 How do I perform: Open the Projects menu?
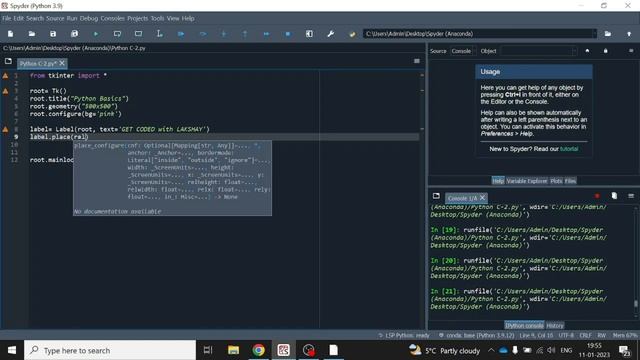click(x=138, y=18)
